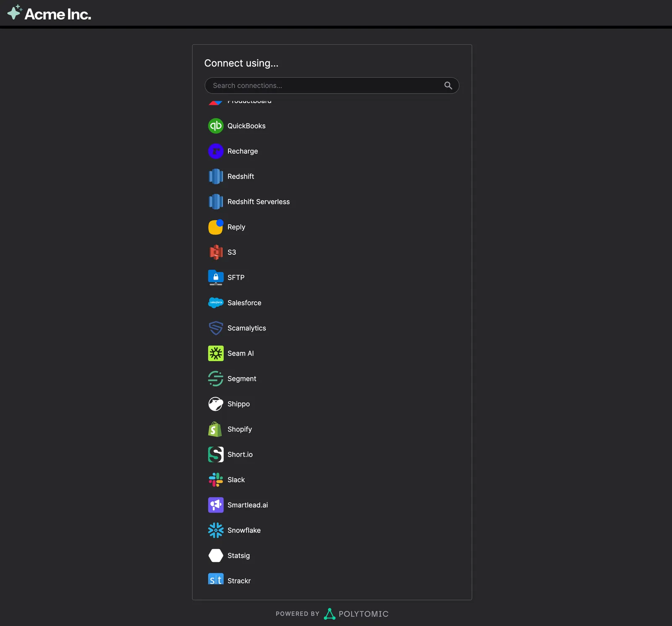Select the Shopify bag icon
The width and height of the screenshot is (672, 626).
click(216, 429)
